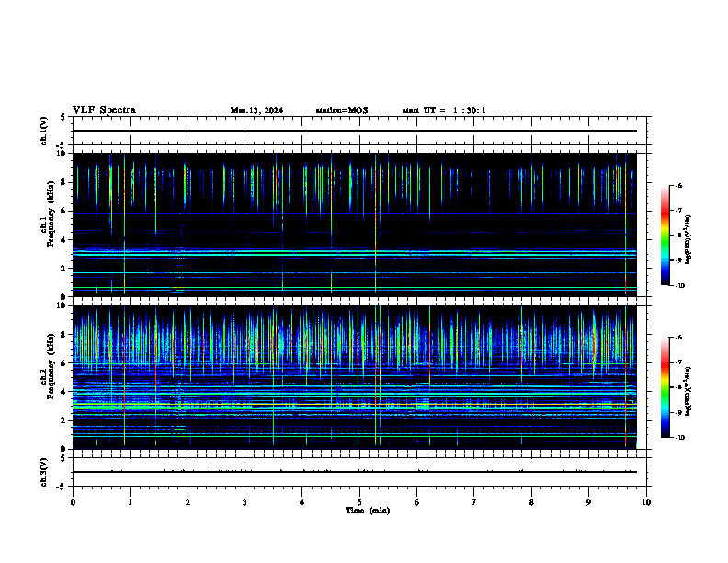Click the "6" kHz tick on ch.1 frequency axis

coord(63,211)
